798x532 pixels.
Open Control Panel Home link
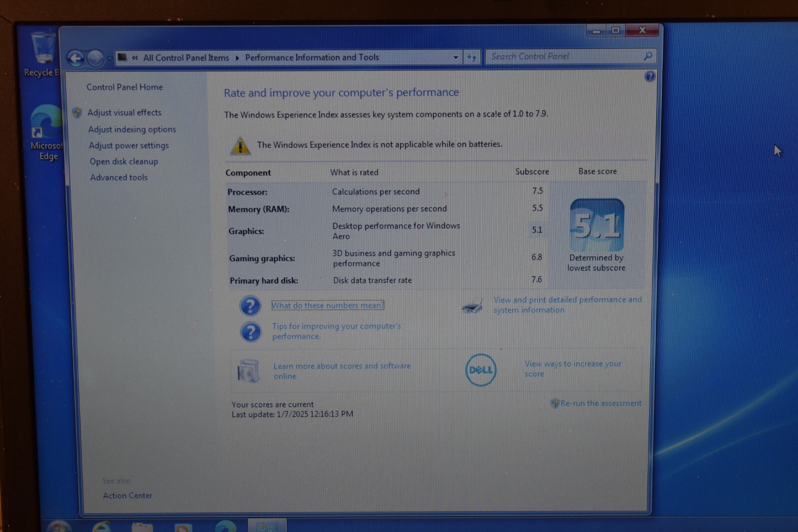pos(125,87)
